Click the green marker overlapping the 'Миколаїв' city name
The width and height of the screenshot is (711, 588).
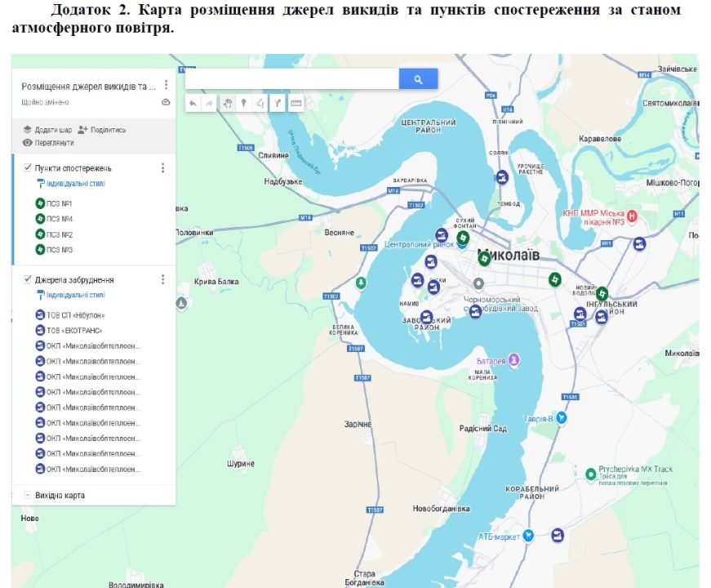point(484,258)
